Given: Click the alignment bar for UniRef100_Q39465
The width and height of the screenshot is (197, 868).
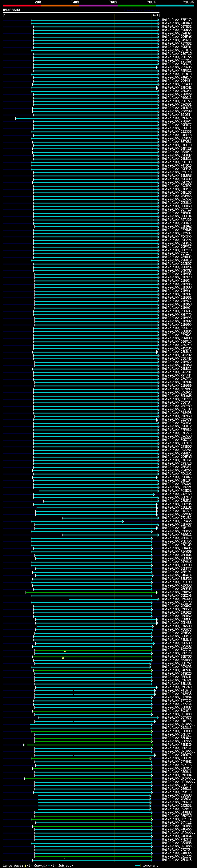Looking at the screenshot, I should point(78,521).
